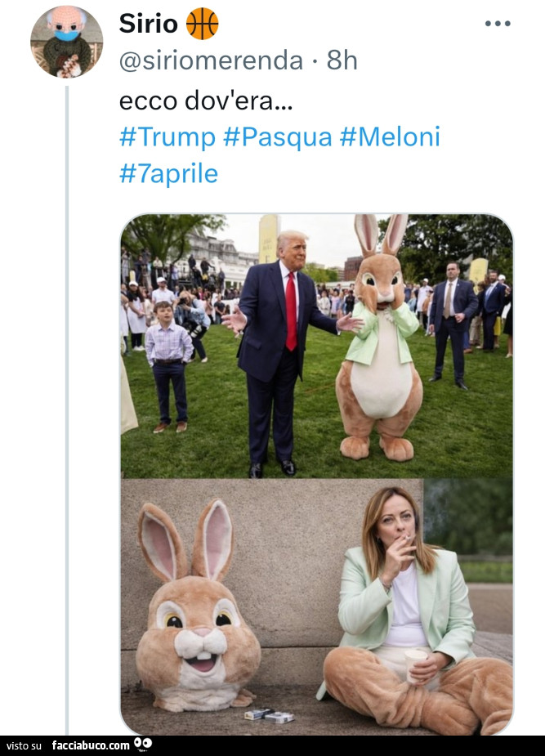Click the 8h timestamp
545x756 pixels.
point(342,60)
